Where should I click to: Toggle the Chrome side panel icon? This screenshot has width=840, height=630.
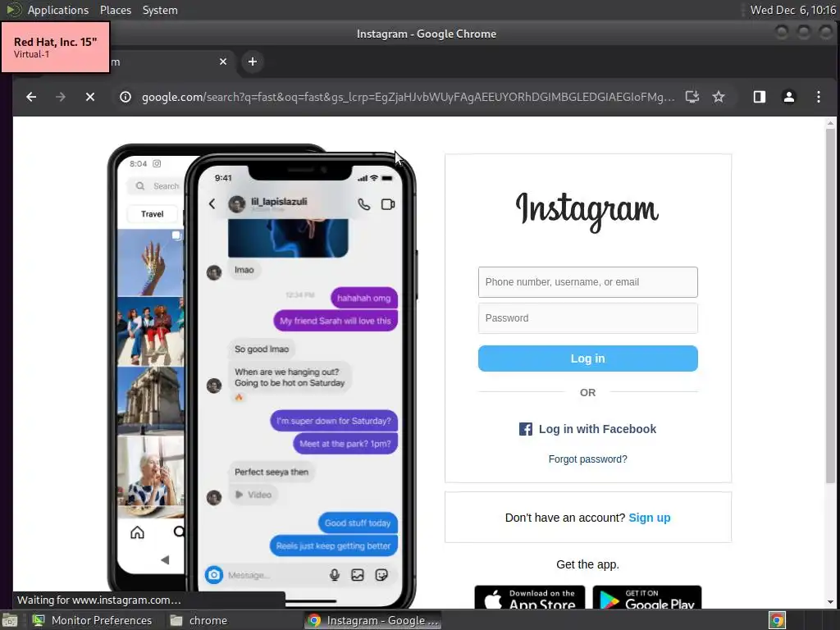pyautogui.click(x=759, y=97)
